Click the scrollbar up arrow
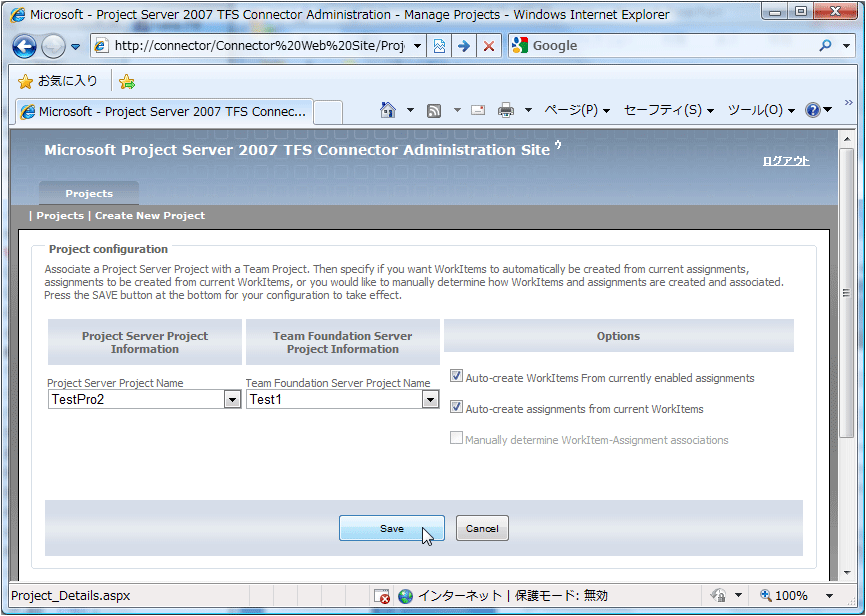Viewport: 866px width, 616px height. click(847, 139)
